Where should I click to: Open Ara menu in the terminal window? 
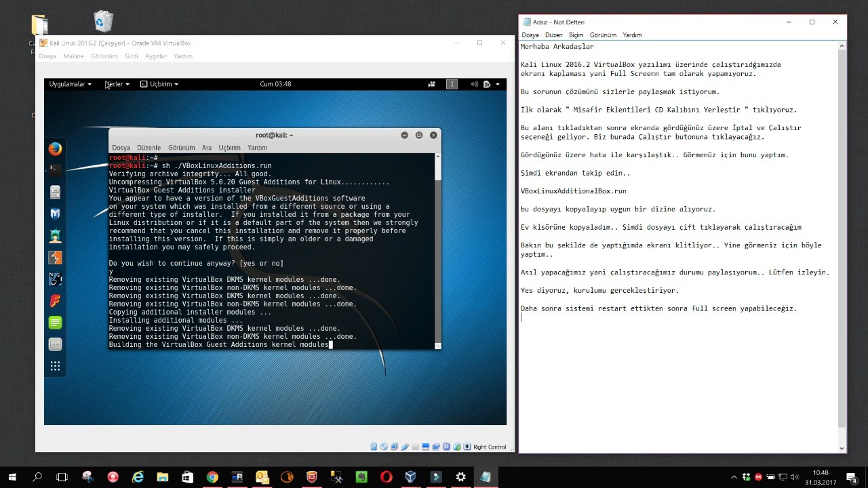click(207, 147)
